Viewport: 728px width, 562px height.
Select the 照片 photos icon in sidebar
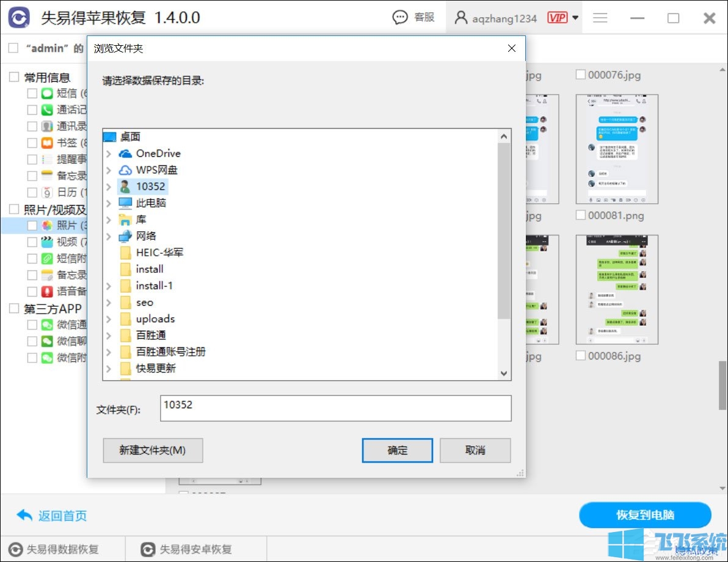pos(47,225)
